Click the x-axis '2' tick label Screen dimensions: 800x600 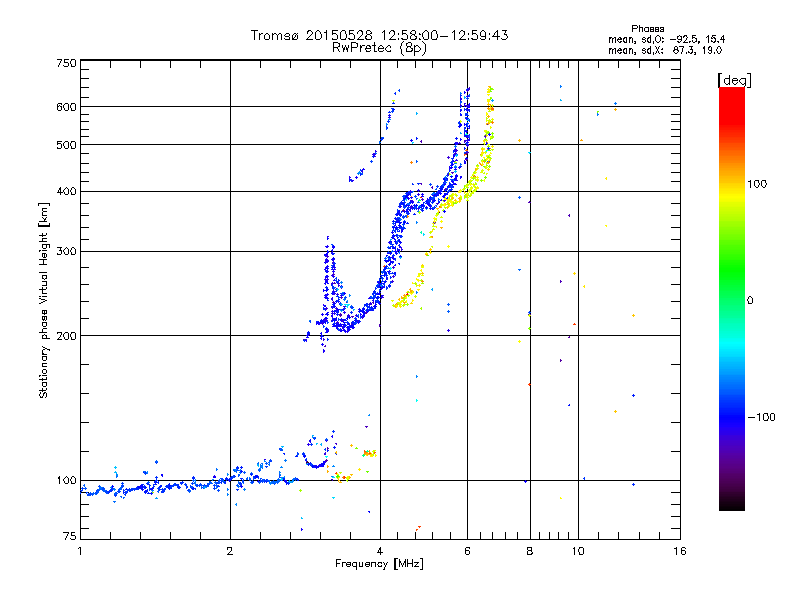(x=230, y=551)
